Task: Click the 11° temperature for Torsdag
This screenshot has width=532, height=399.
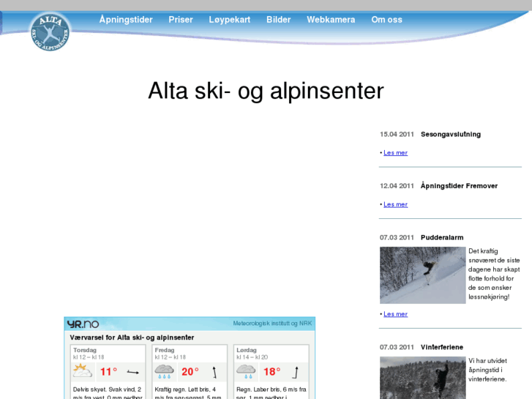Action: click(x=108, y=372)
